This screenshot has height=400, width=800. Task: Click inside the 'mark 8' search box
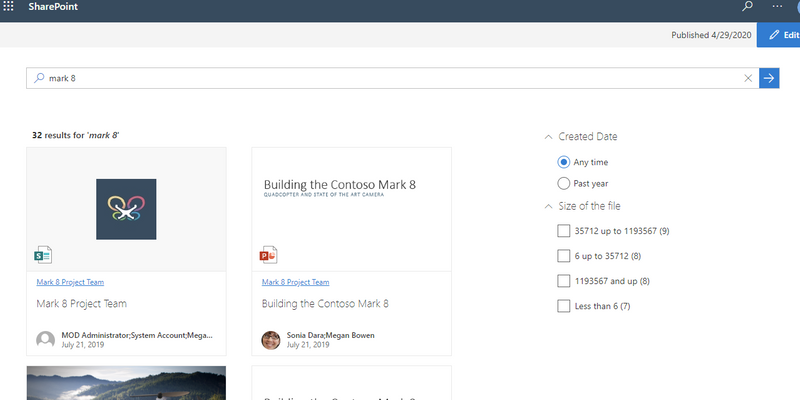click(x=393, y=78)
